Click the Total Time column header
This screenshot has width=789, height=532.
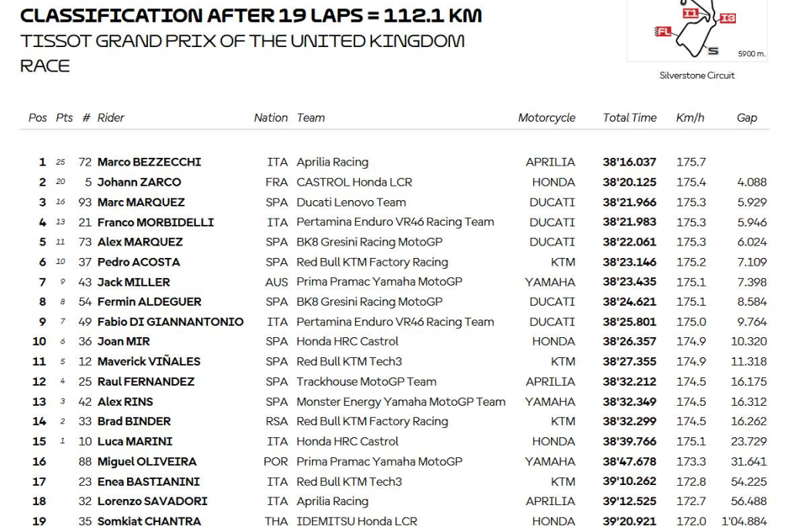(630, 118)
